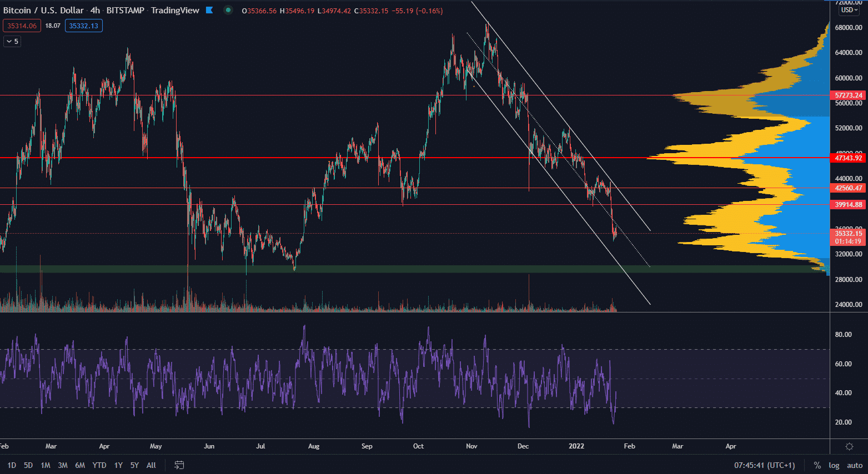
Task: Open chart settings gear on time axis
Action: point(849,446)
